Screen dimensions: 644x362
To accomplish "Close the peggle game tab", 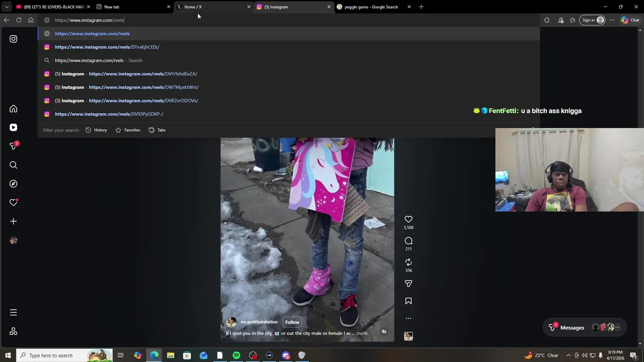I will (409, 7).
